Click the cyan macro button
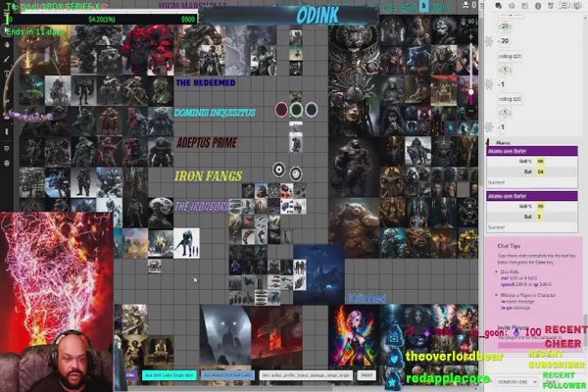Viewport: 588px width, 392px height. pyautogui.click(x=170, y=375)
